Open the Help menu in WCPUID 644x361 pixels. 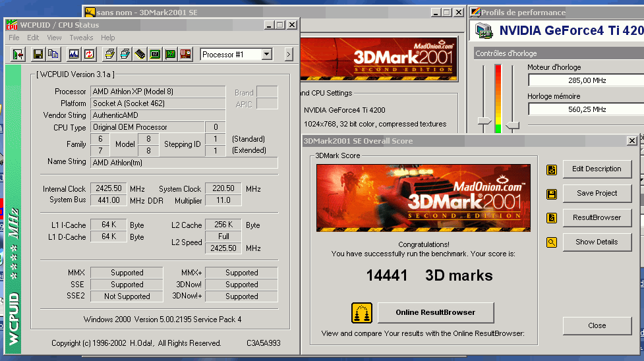point(108,38)
